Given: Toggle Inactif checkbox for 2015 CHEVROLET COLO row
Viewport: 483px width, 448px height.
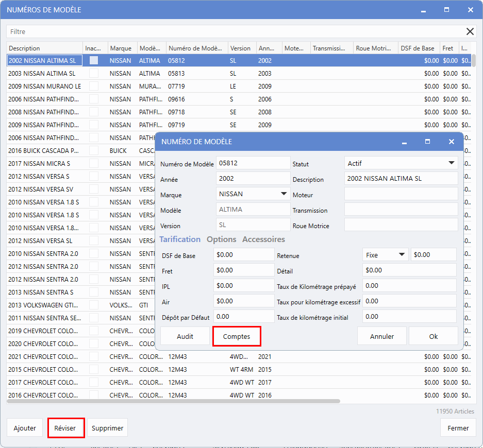Looking at the screenshot, I should point(94,369).
